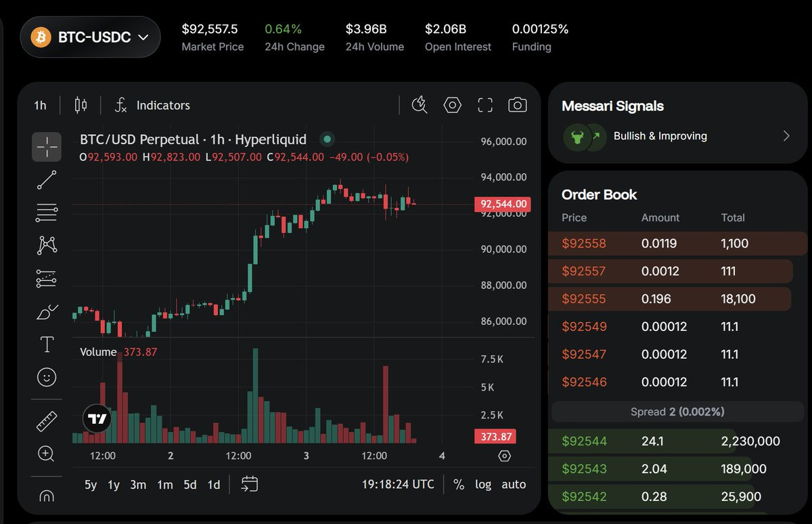Click the 92,544.00 current price label
This screenshot has width=812, height=524.
click(503, 204)
